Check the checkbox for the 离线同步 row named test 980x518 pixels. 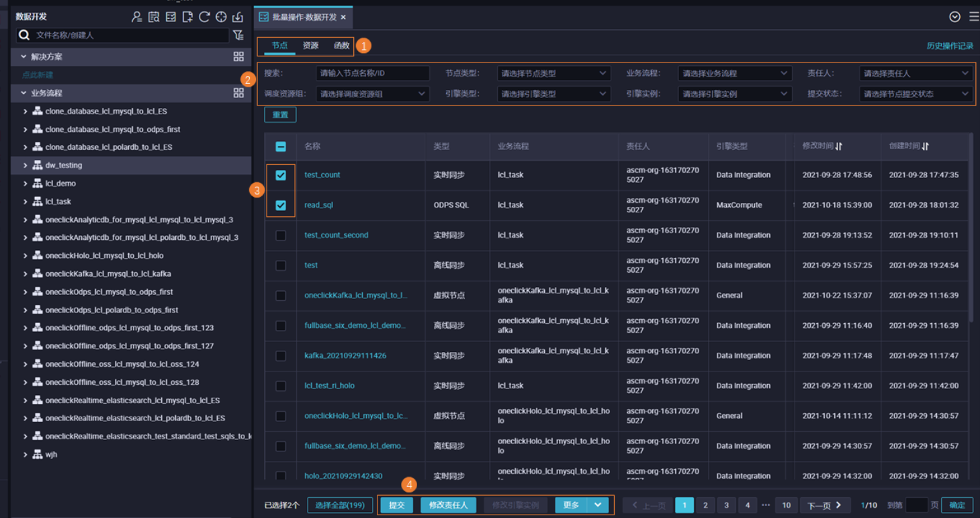click(x=281, y=265)
